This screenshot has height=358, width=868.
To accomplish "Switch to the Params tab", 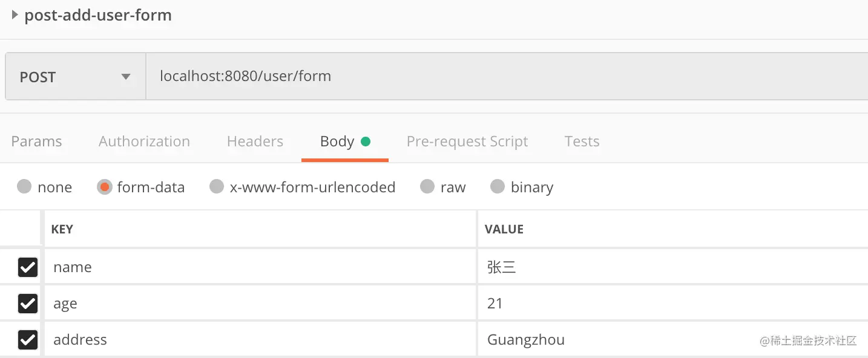I will pos(36,142).
